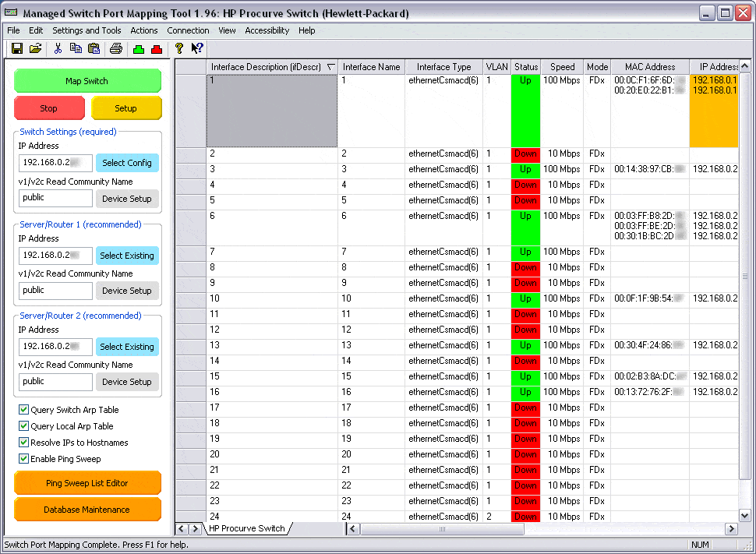Click Device Setup for Server/Router 2
Image resolution: width=756 pixels, height=554 pixels.
127,382
